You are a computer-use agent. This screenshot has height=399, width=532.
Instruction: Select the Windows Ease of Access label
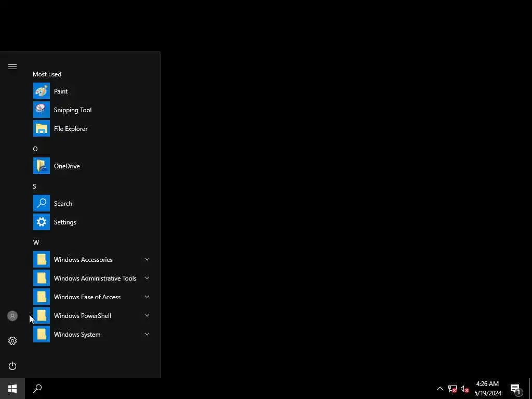pyautogui.click(x=87, y=297)
